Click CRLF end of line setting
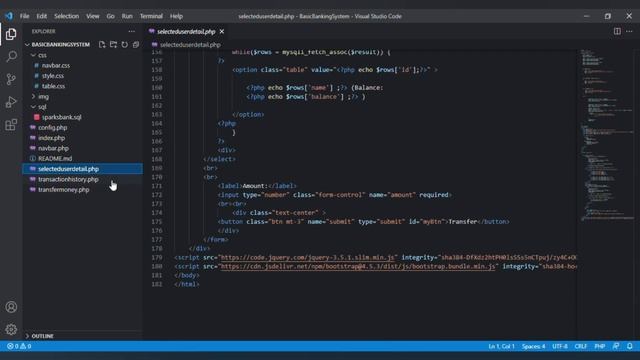The width and height of the screenshot is (640, 360). point(580,346)
